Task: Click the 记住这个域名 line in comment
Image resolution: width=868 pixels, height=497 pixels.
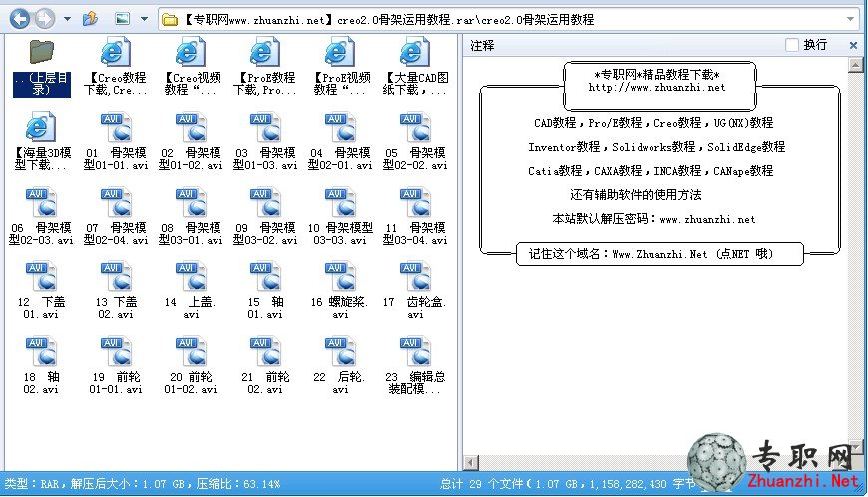Action: click(x=651, y=254)
